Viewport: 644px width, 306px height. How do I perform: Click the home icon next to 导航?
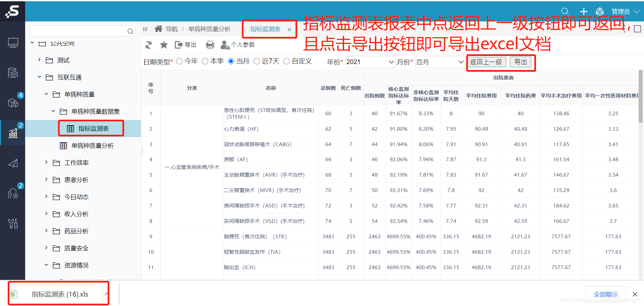[158, 29]
